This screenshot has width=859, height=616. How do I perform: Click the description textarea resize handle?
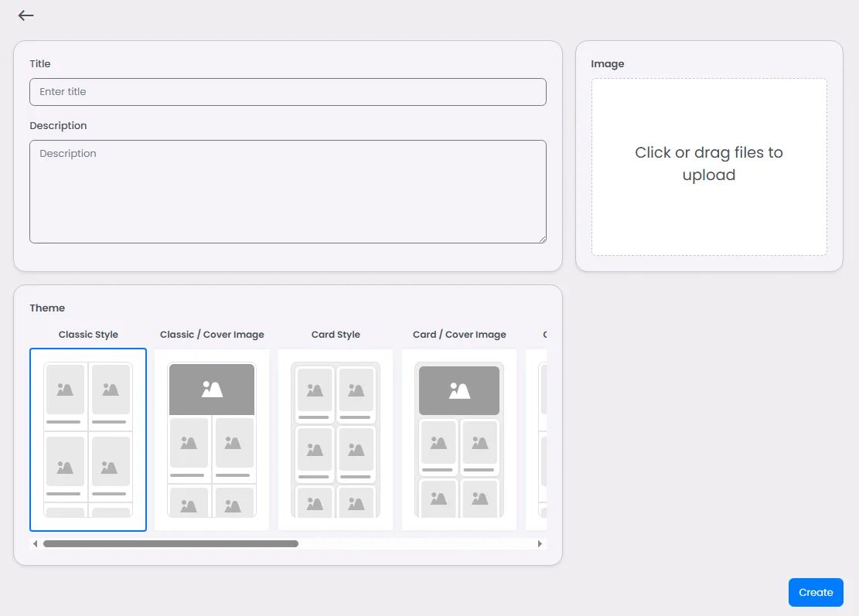542,239
